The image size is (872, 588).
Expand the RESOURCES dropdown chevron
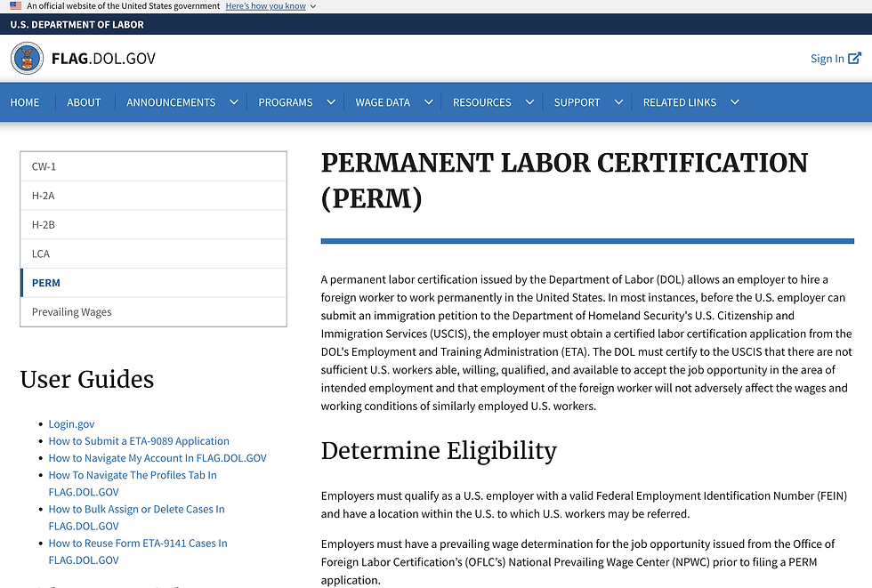click(530, 102)
